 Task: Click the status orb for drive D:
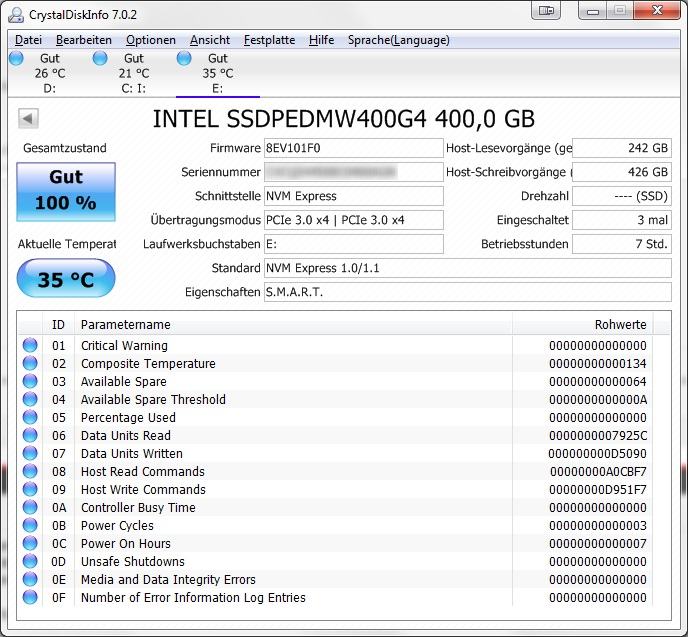point(16,59)
